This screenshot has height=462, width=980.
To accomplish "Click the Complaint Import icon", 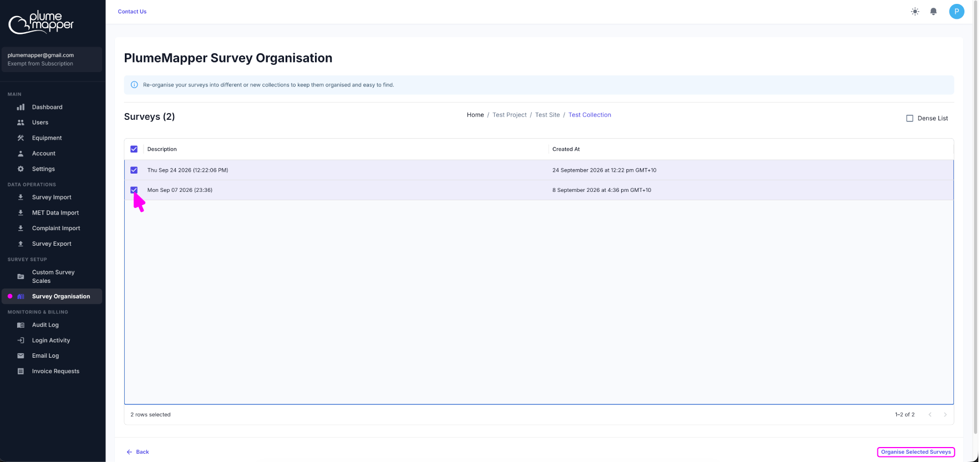I will click(21, 229).
